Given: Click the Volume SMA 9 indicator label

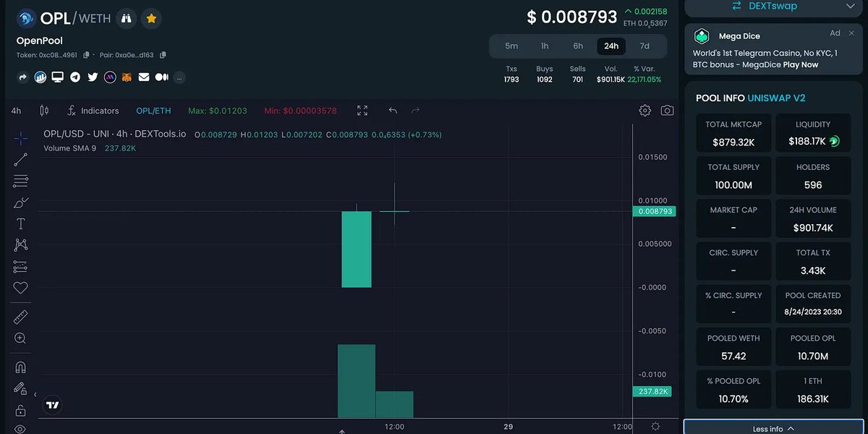Looking at the screenshot, I should click(69, 148).
